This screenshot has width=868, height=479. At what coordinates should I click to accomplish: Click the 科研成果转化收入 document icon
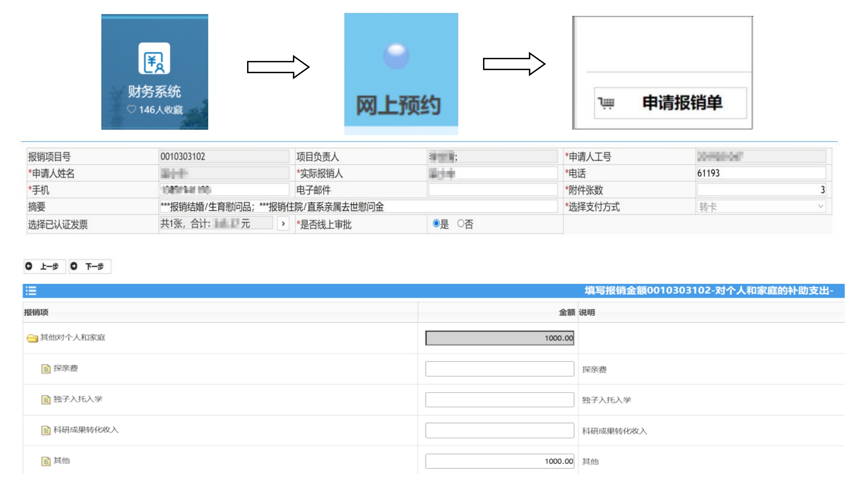(x=45, y=430)
